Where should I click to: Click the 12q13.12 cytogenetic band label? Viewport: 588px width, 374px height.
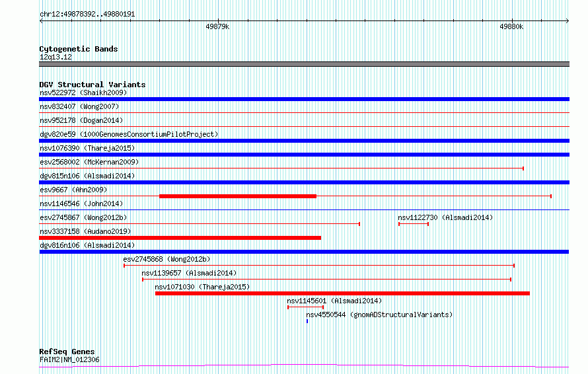point(55,57)
